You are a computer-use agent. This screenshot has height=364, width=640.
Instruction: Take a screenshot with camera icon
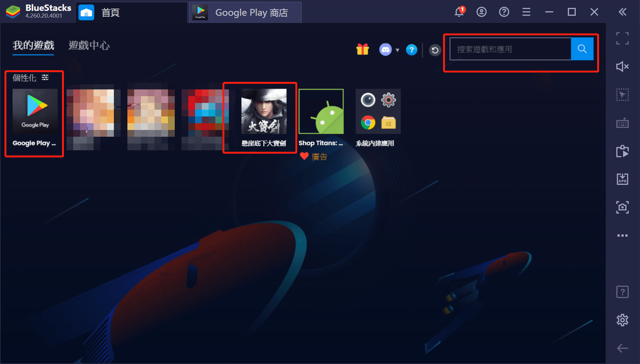(622, 207)
